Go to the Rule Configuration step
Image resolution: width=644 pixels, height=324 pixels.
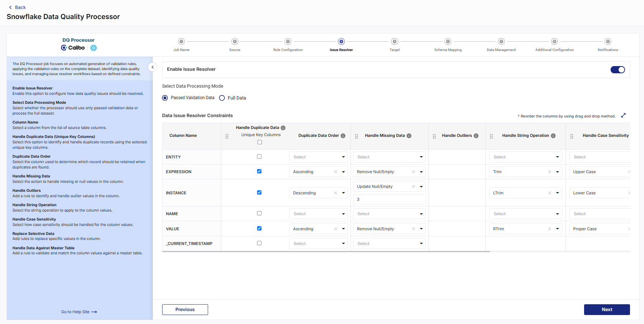(x=288, y=45)
